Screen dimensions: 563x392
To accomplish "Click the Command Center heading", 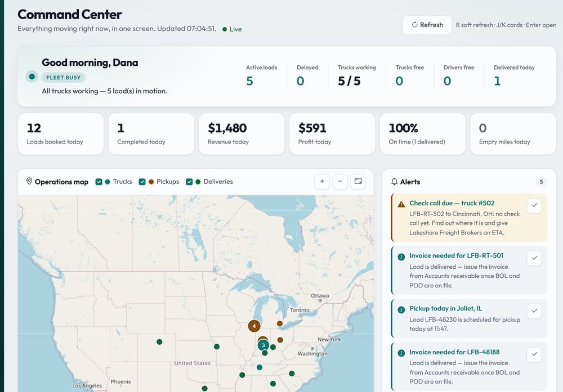I will click(x=70, y=15).
